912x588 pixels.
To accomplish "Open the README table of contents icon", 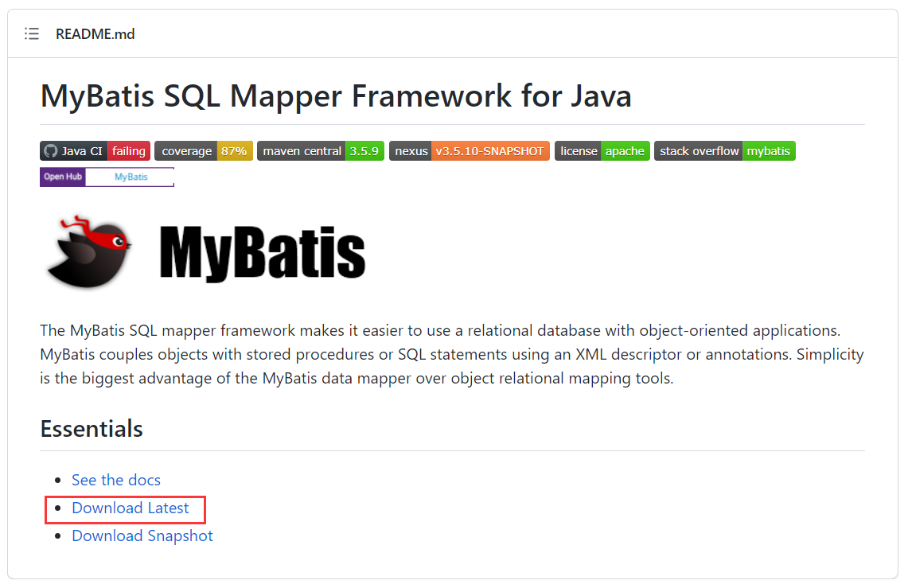I will click(31, 33).
